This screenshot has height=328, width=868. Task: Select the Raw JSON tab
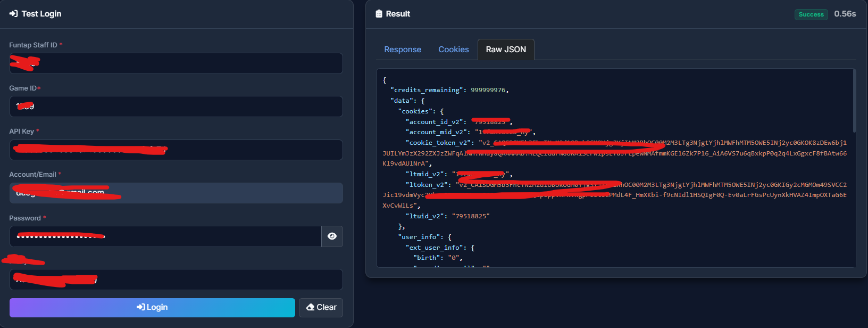pos(505,50)
